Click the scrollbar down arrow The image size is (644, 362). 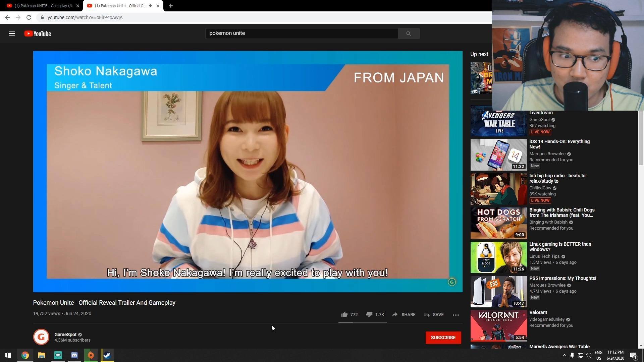[641, 346]
